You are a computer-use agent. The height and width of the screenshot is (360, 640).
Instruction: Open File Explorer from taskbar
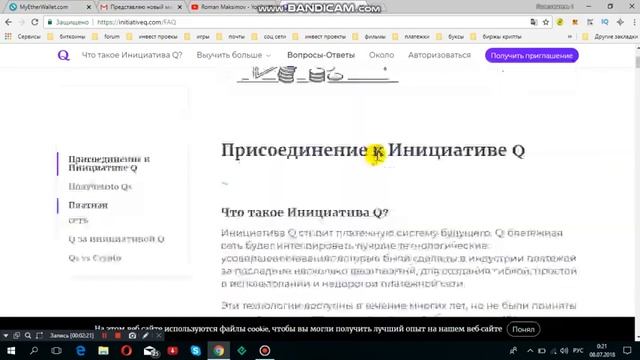pyautogui.click(x=103, y=351)
